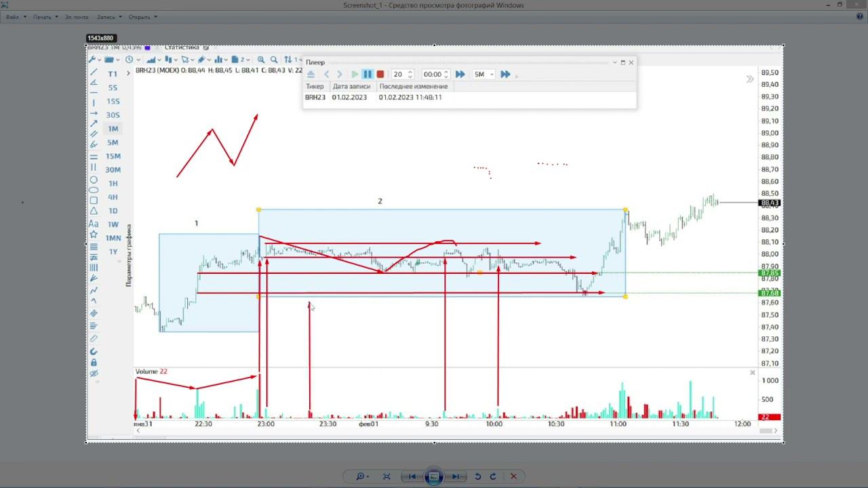Select the angle line drawing tool
The height and width of the screenshot is (488, 868).
tap(94, 83)
